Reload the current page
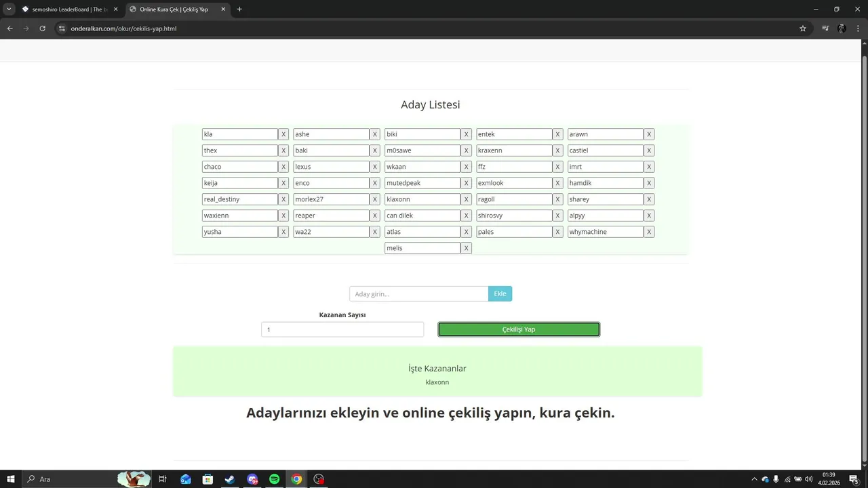 (x=42, y=28)
